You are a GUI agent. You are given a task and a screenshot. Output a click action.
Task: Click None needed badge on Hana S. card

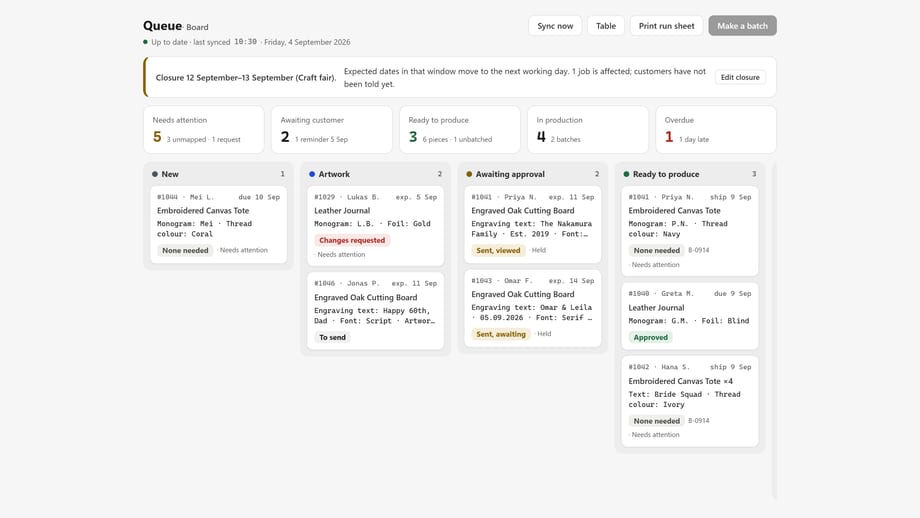click(657, 421)
